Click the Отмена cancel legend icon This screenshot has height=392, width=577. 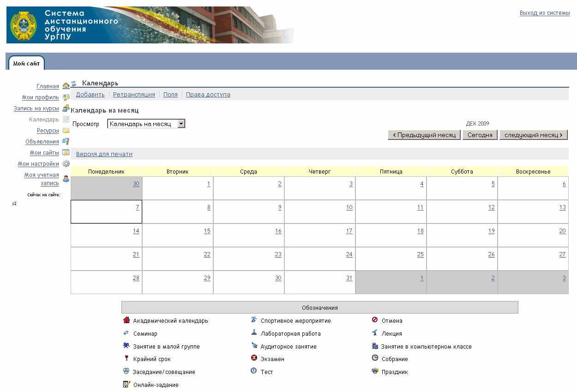(375, 320)
